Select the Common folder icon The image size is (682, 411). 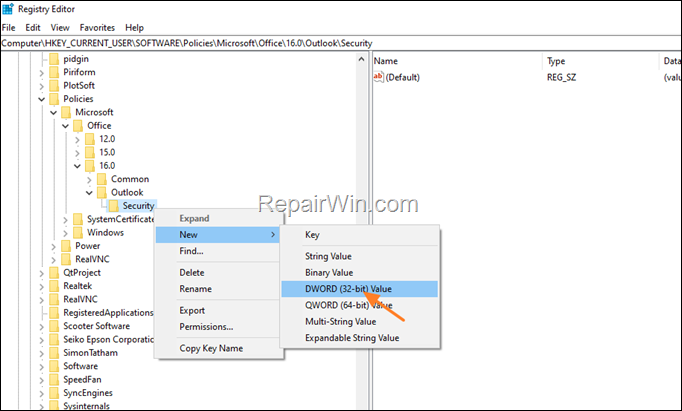click(102, 179)
